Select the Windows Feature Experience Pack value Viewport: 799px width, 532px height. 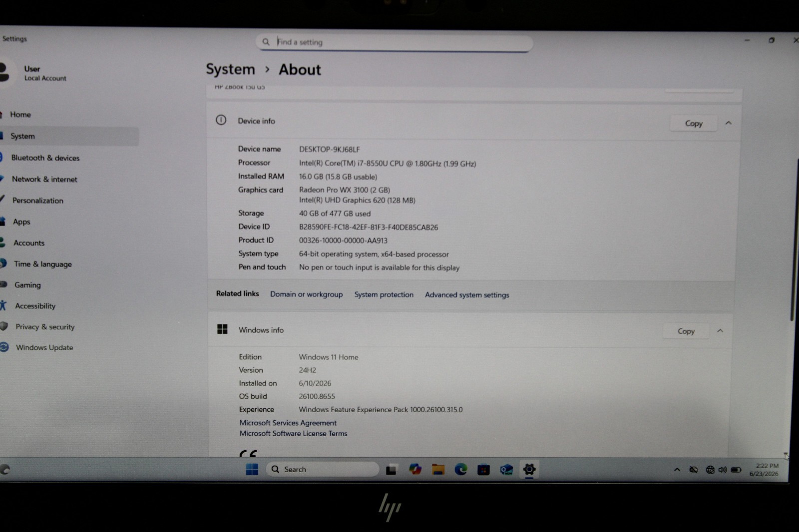[381, 410]
